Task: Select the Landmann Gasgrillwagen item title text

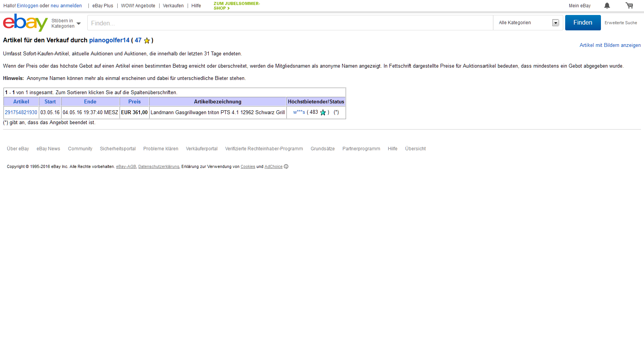Action: pyautogui.click(x=218, y=113)
